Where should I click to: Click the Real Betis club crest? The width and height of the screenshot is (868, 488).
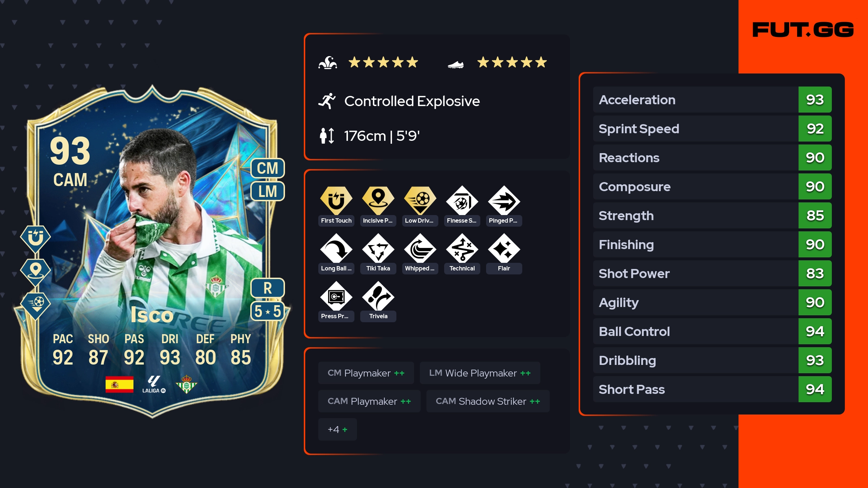186,384
